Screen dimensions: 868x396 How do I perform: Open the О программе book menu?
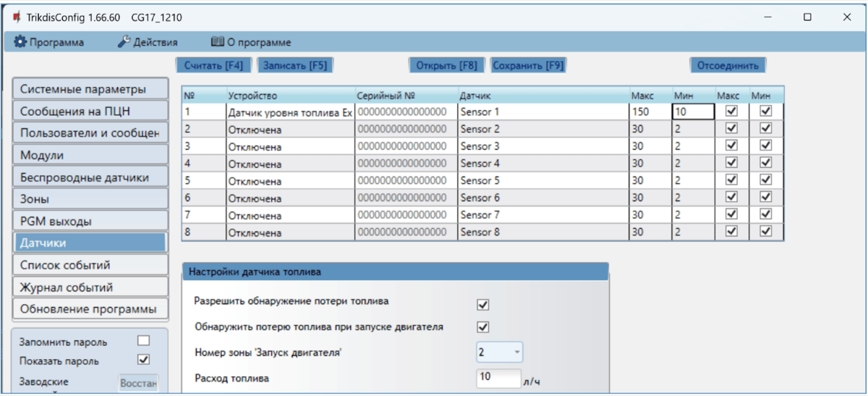[250, 42]
